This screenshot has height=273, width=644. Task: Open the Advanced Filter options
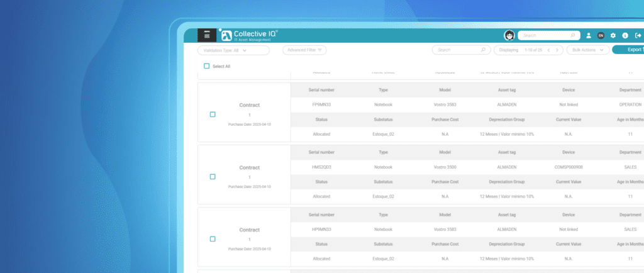304,50
